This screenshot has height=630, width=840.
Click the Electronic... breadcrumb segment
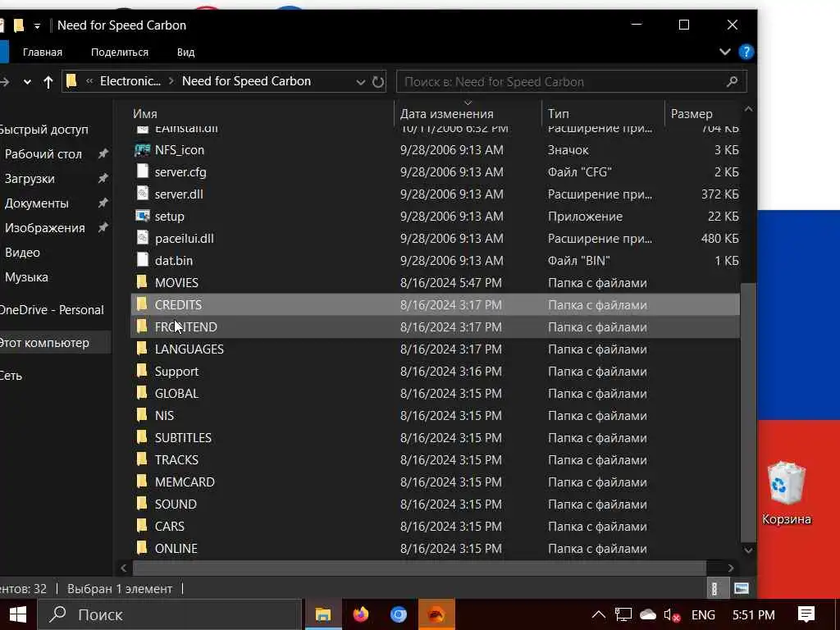click(130, 81)
